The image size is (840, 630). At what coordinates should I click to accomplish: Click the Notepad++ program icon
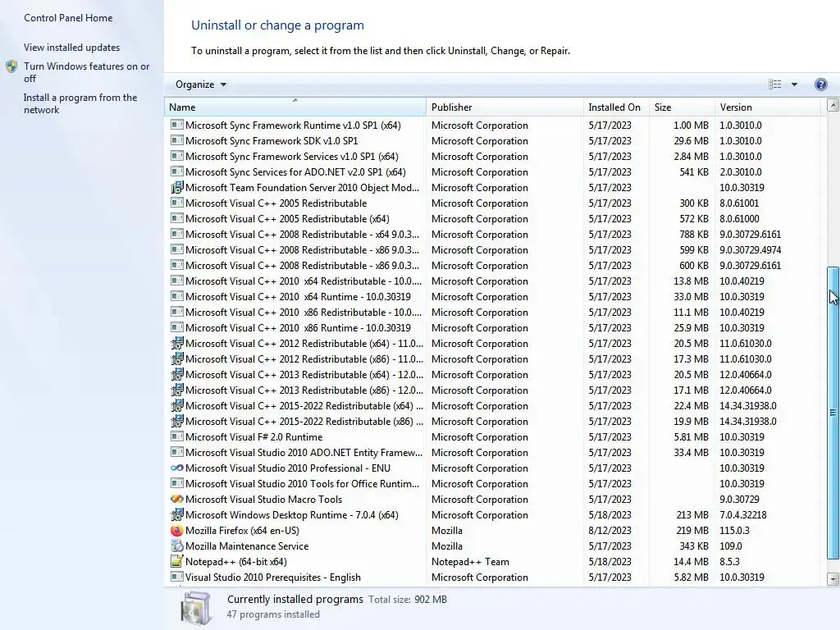point(176,561)
